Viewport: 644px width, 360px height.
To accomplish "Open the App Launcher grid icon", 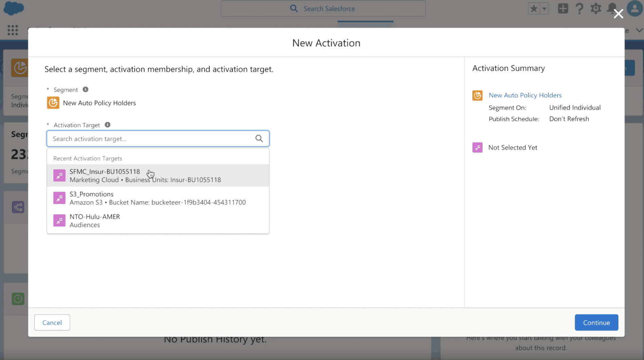I will [x=13, y=30].
